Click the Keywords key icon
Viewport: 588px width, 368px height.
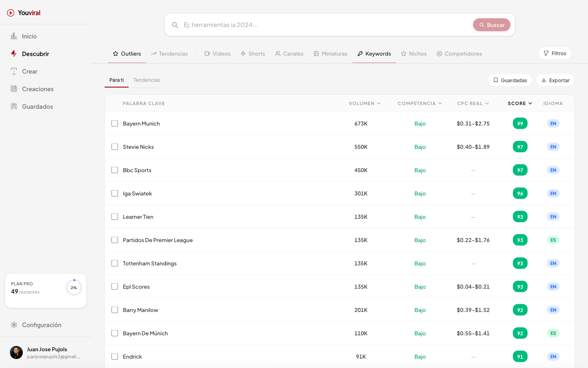pyautogui.click(x=360, y=54)
